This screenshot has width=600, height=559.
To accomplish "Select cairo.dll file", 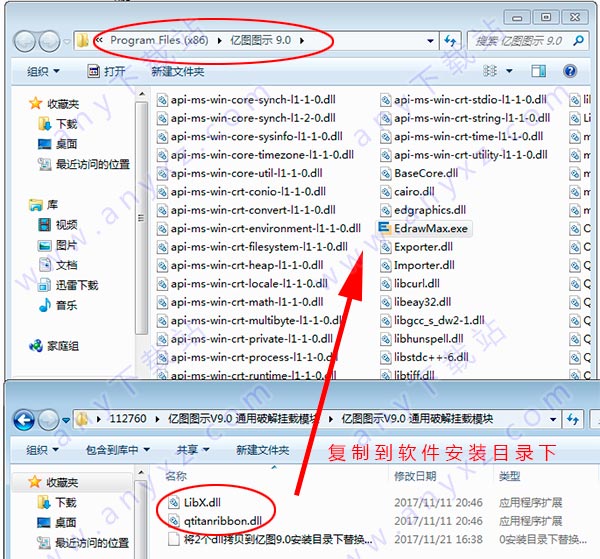I will tap(407, 191).
